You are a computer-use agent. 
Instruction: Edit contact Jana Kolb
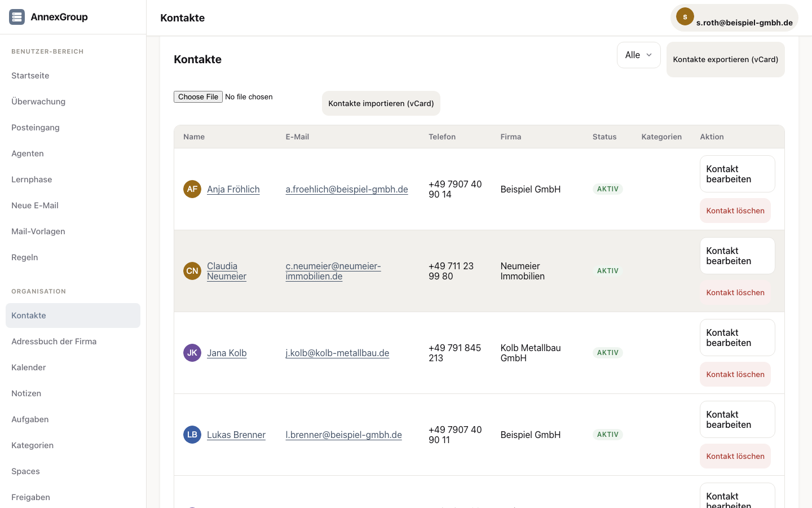pyautogui.click(x=737, y=338)
